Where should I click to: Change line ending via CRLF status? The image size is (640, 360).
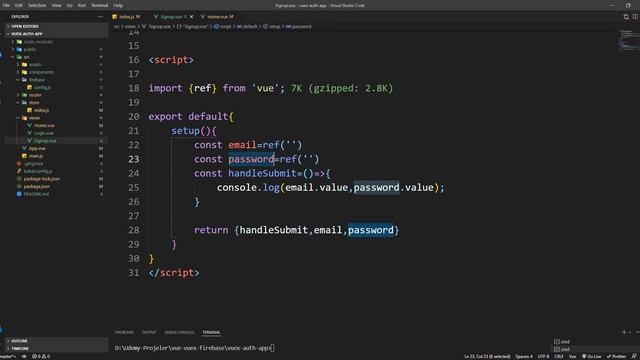tap(559, 356)
